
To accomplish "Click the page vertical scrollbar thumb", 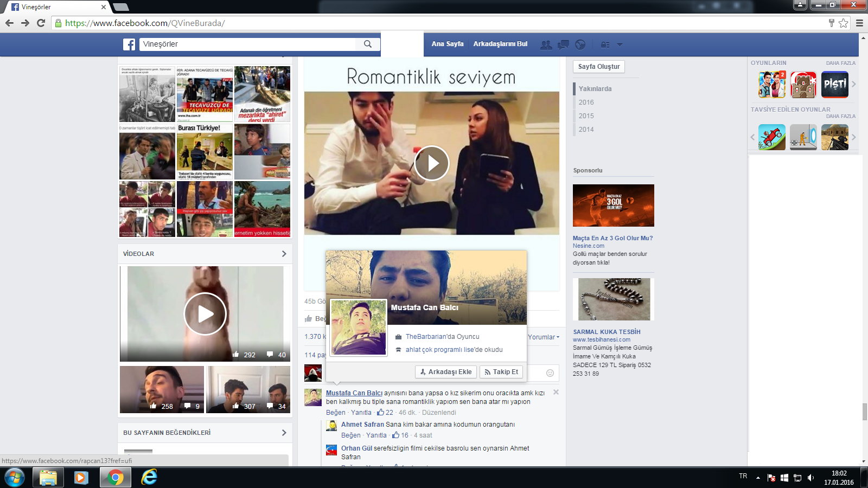I will (865, 412).
